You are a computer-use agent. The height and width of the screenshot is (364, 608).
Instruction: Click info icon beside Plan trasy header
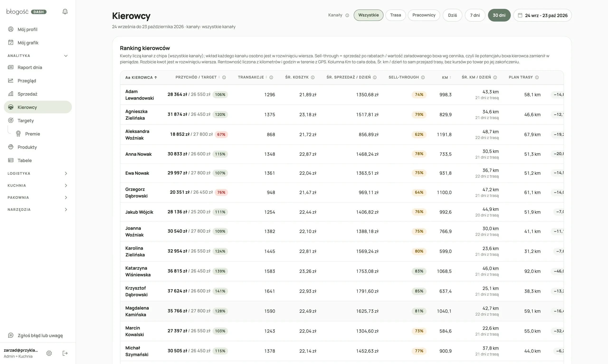537,77
